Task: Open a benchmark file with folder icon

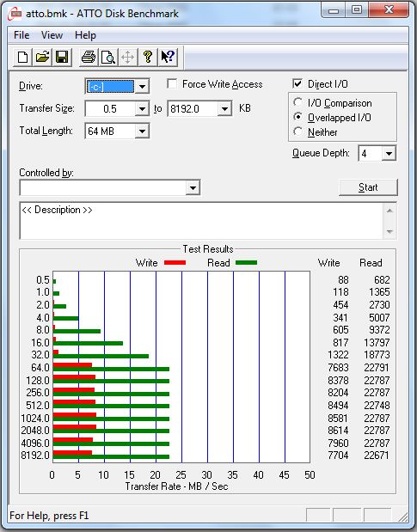Action: coord(42,57)
